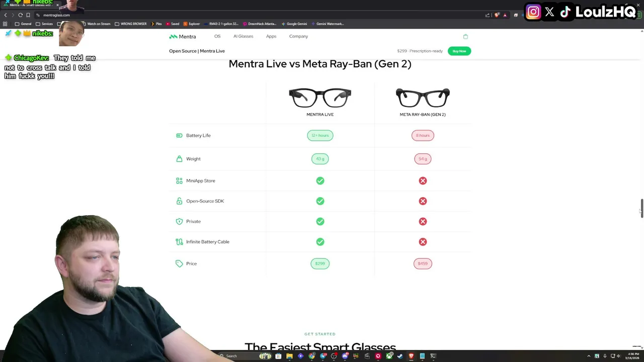Open the Explorer bookmark
This screenshot has height=362, width=644.
click(192, 24)
